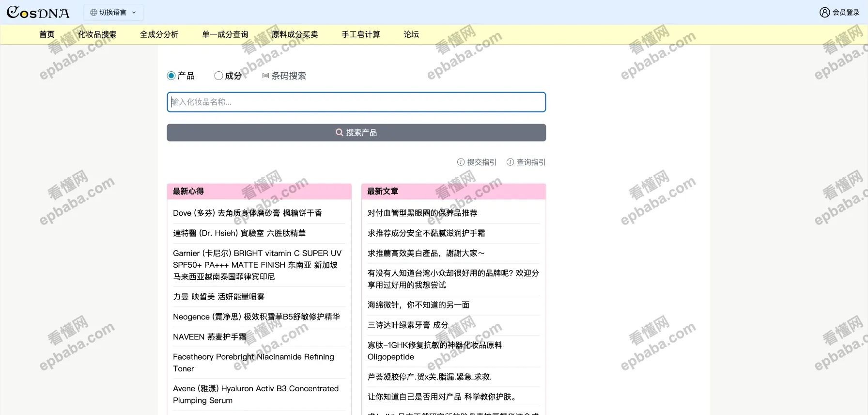Focus the cosmetic name search field

pyautogui.click(x=356, y=102)
